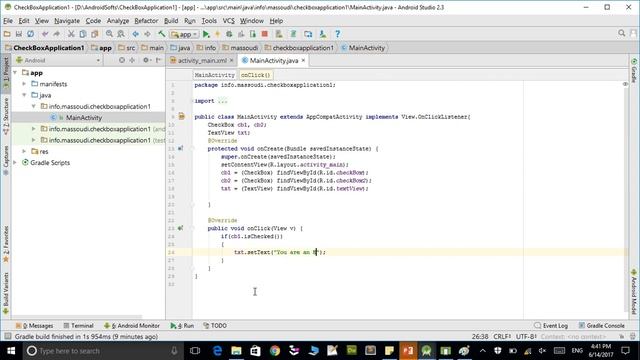The width and height of the screenshot is (640, 360).
Task: Toggle the Structure tool window side tab
Action: [6, 117]
